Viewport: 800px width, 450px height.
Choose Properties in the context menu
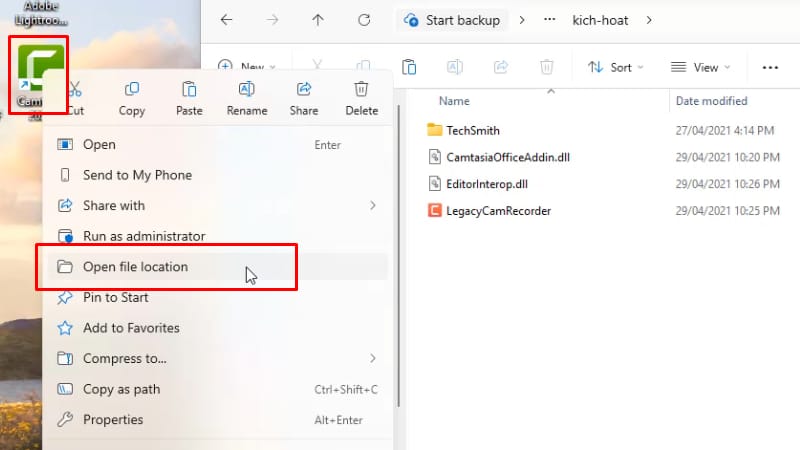(x=218, y=419)
